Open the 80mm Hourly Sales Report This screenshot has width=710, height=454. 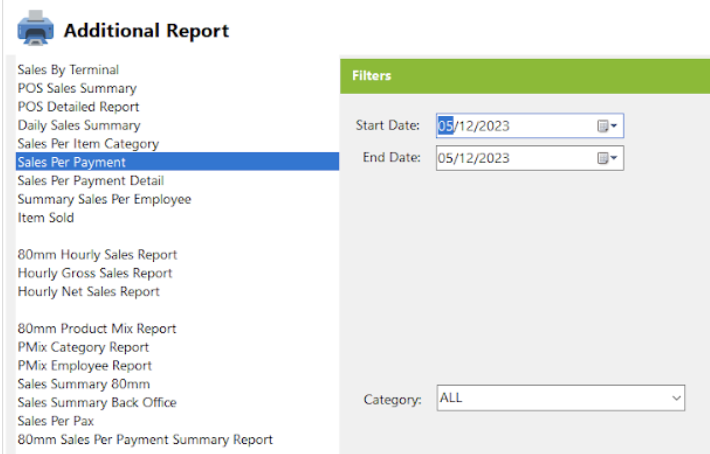(x=97, y=255)
